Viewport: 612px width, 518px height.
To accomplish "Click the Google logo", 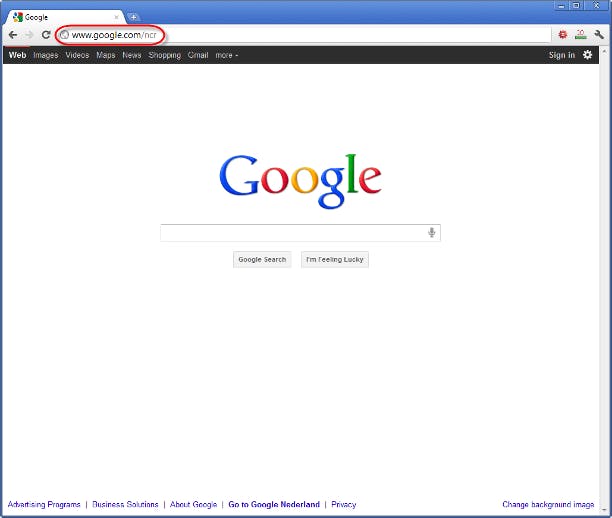I will point(301,181).
